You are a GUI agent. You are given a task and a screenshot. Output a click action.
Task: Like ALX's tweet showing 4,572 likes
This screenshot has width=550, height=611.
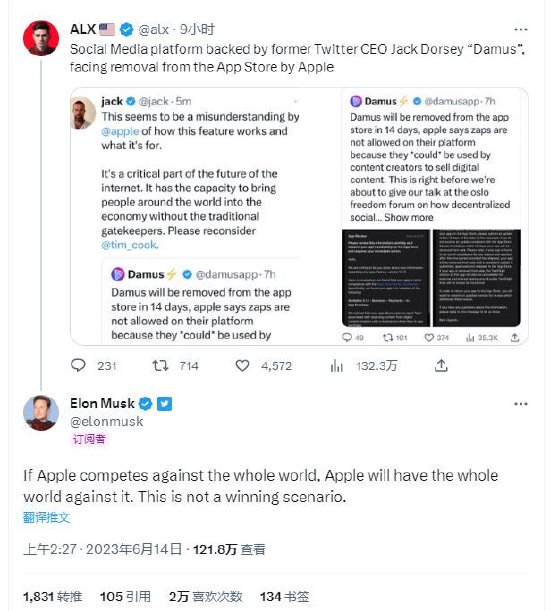(x=242, y=366)
